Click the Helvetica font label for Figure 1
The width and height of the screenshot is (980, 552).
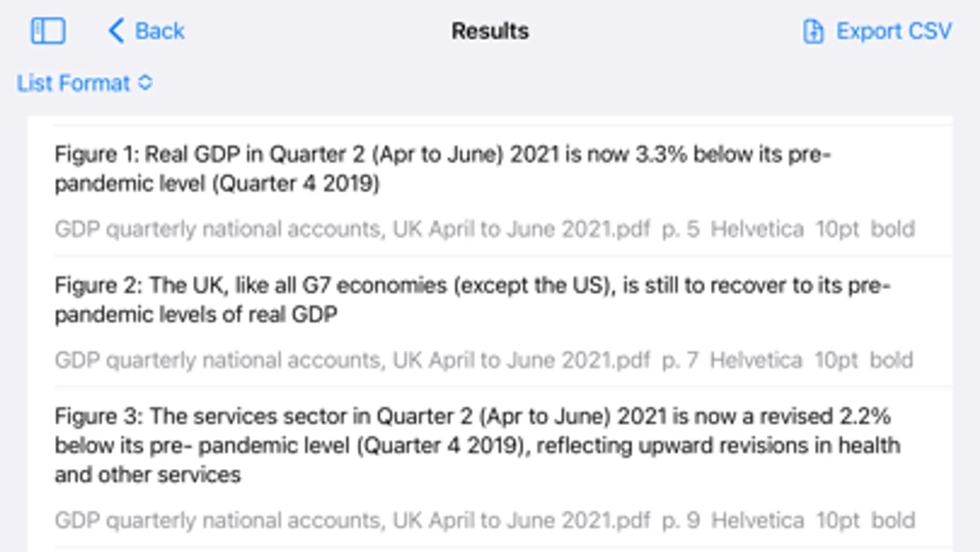[x=757, y=229]
